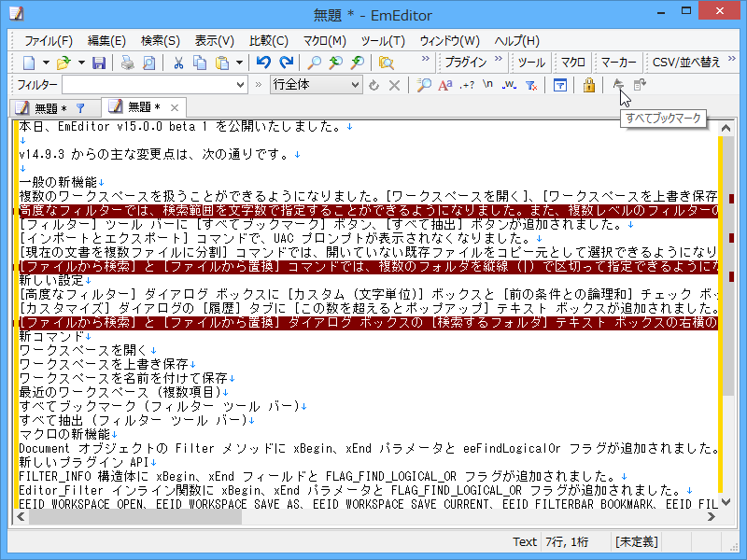Open the ヘルプ(H) menu
This screenshot has height=560, width=747.
click(517, 41)
